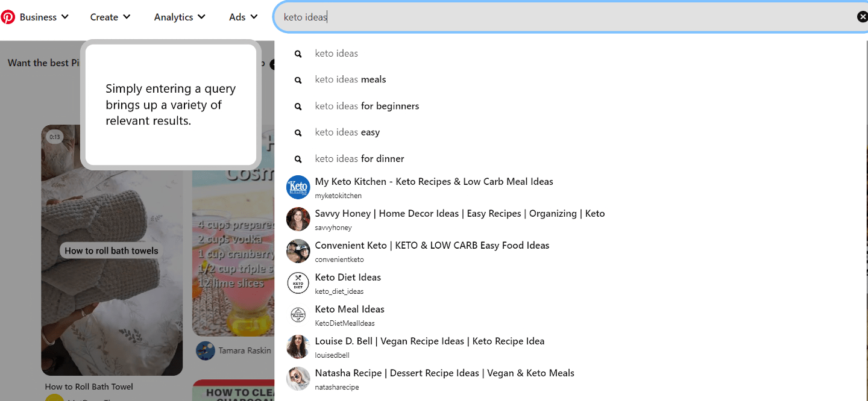This screenshot has width=868, height=401.
Task: Click the KetoDietMealIdeas username text
Action: pos(345,323)
